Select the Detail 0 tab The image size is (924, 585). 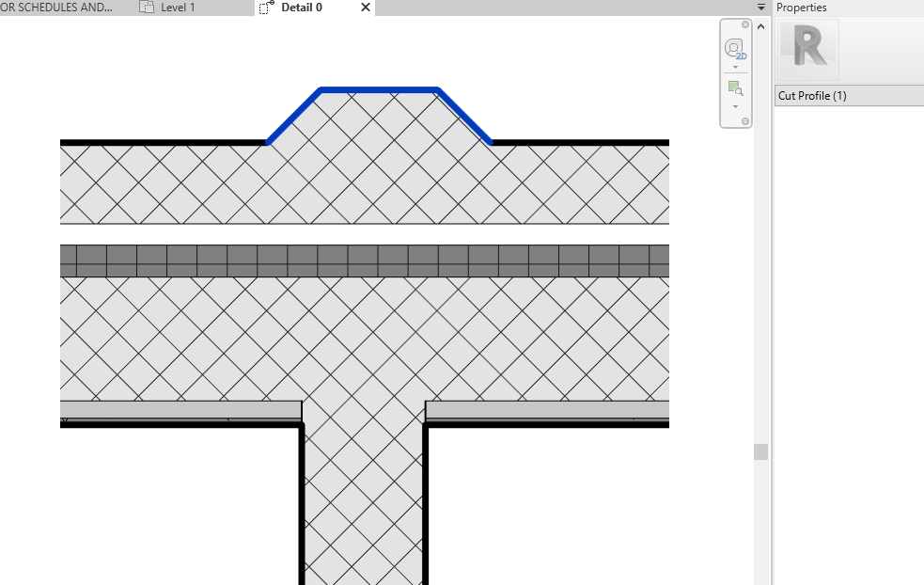pos(301,7)
